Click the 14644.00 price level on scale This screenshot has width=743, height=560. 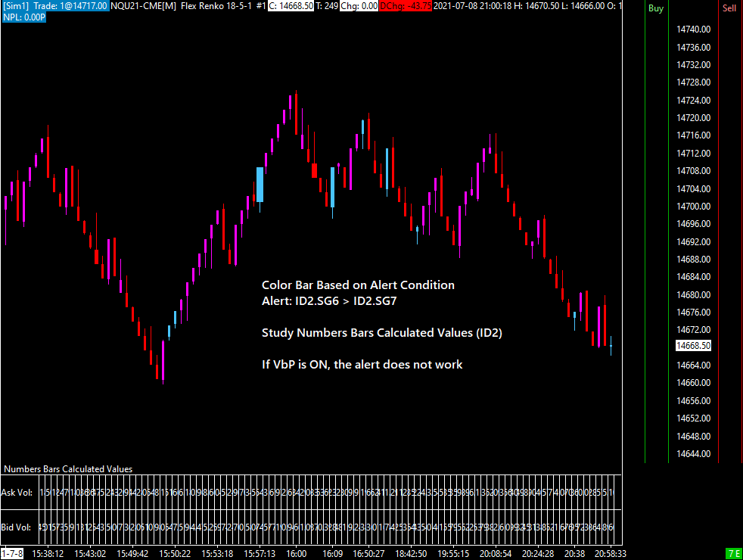(x=693, y=453)
